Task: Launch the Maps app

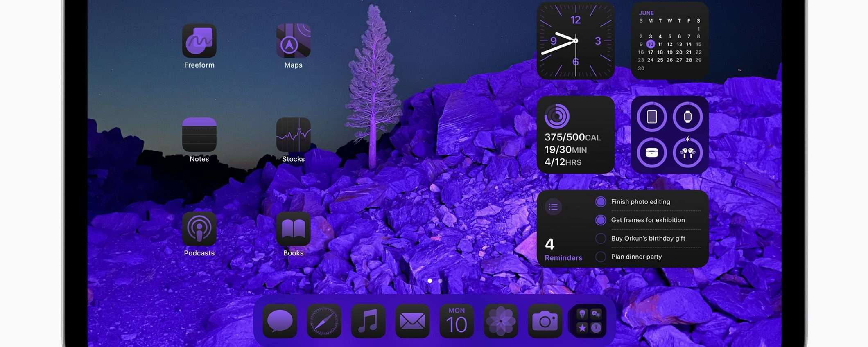Action: click(x=293, y=41)
